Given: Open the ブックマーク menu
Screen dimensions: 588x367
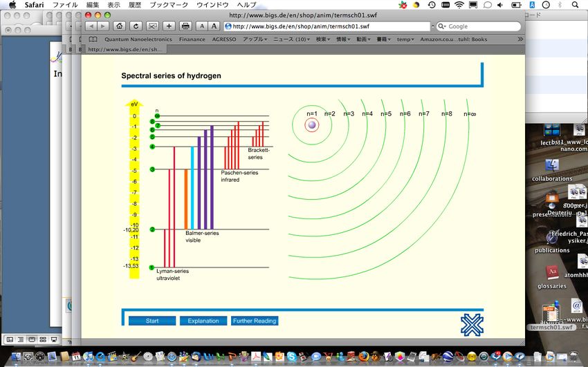Looking at the screenshot, I should coord(169,5).
